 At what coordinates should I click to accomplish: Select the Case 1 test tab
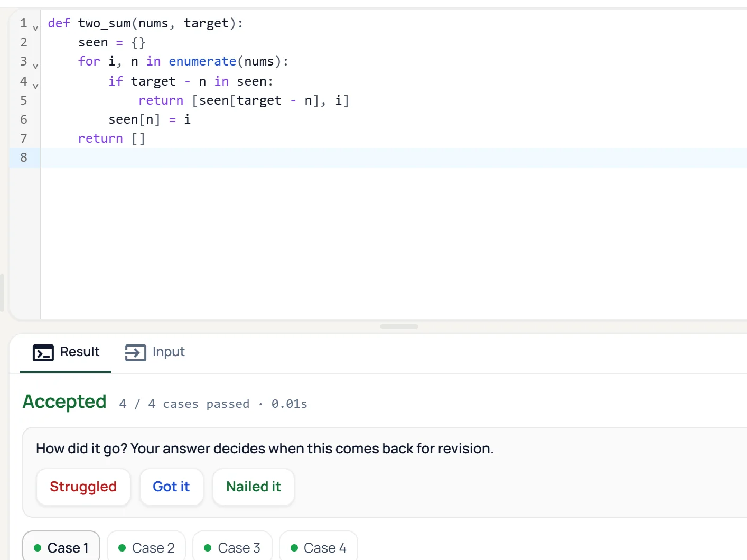[61, 547]
